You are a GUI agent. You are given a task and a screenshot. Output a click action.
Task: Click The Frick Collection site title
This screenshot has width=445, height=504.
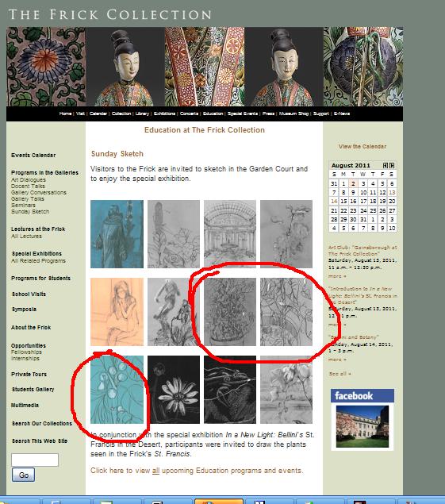point(110,14)
